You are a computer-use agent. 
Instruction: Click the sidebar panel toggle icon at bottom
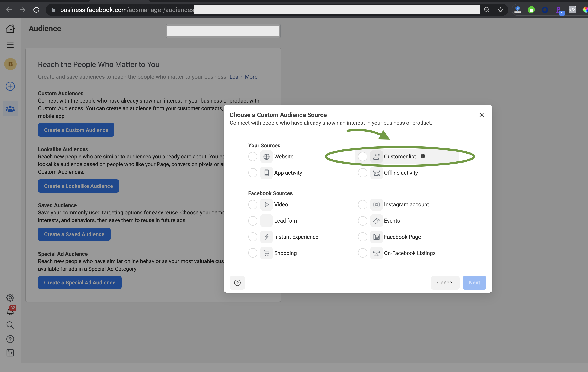pos(10,353)
